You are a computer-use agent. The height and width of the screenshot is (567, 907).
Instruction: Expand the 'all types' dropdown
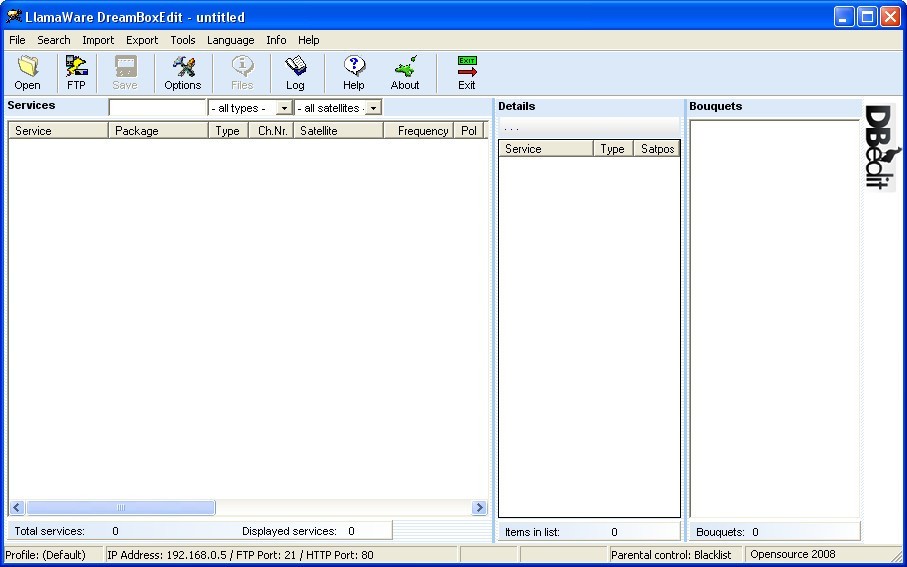(284, 108)
